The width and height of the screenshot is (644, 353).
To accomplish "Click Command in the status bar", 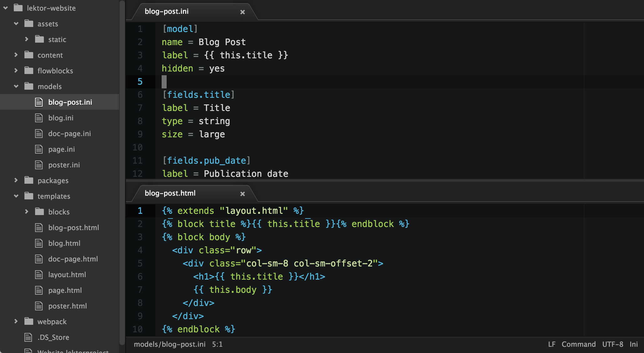I will click(x=579, y=344).
